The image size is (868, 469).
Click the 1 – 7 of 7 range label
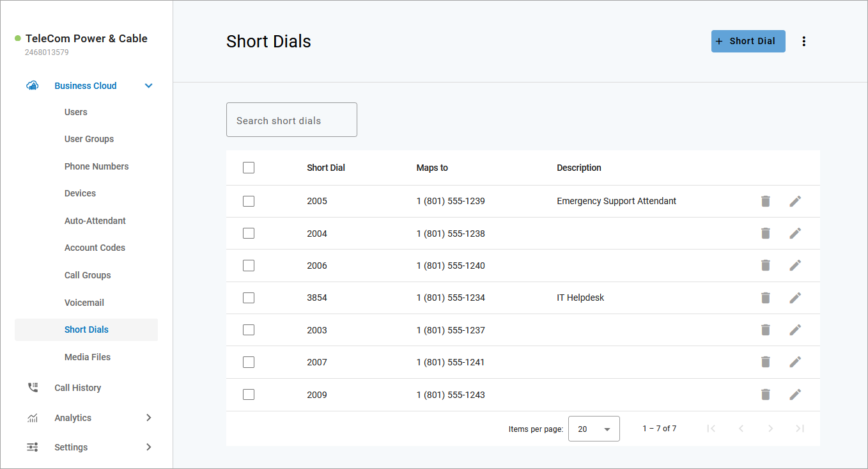tap(660, 429)
